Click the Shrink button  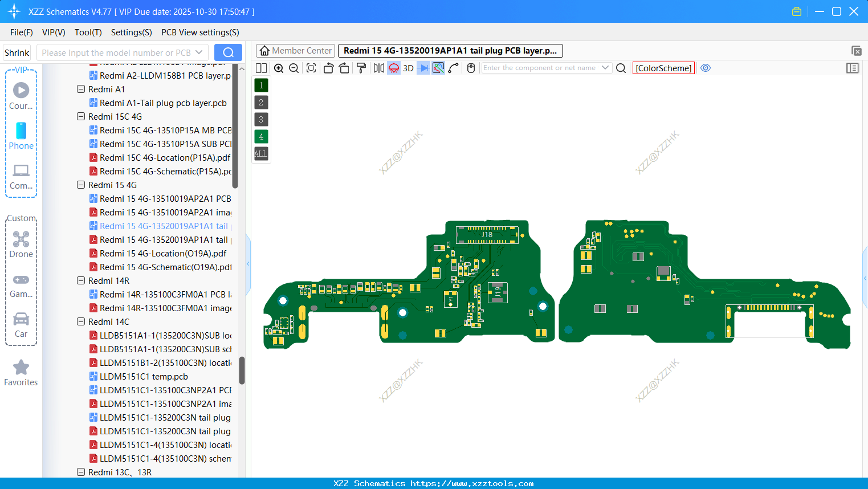pos(16,52)
